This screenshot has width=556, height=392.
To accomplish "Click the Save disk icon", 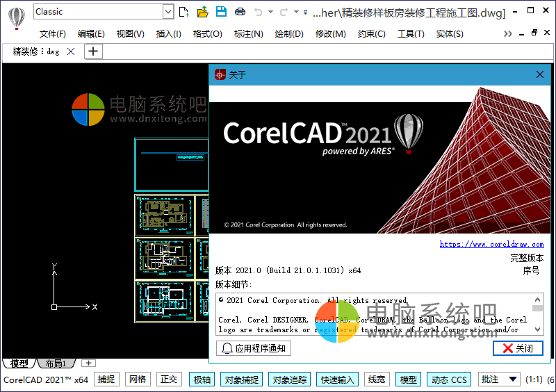I will pyautogui.click(x=221, y=12).
